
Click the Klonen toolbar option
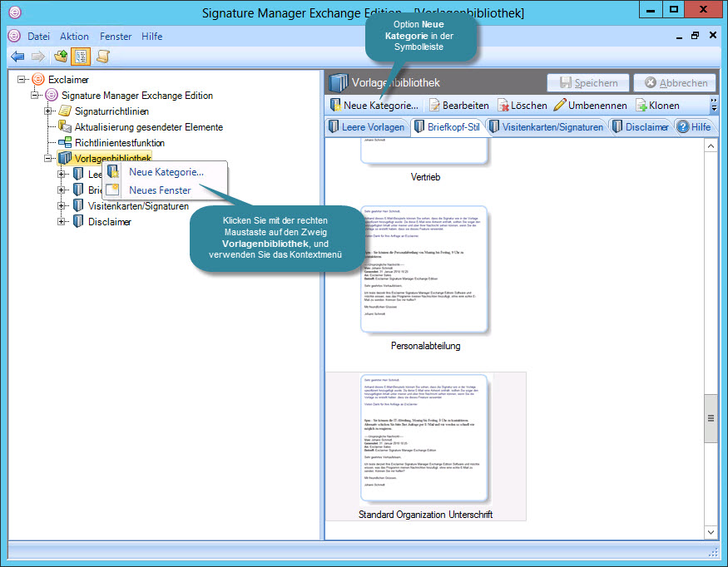click(657, 106)
